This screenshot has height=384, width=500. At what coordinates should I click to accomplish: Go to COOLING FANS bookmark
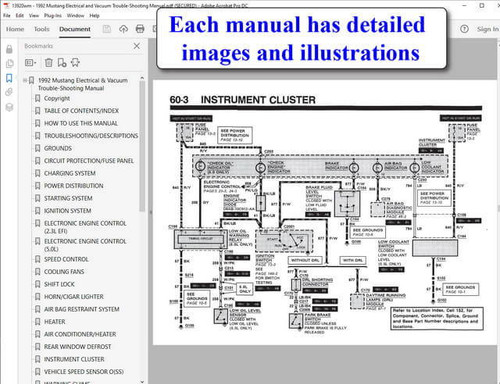click(x=64, y=272)
